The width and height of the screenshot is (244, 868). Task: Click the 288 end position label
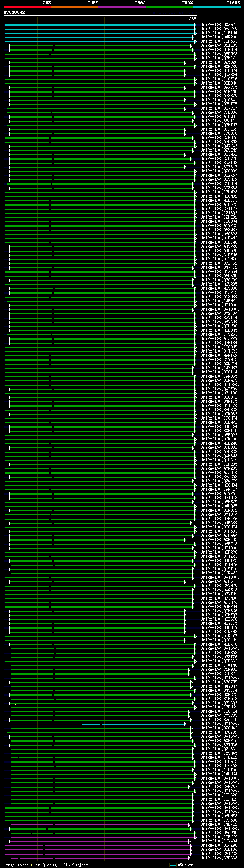(193, 19)
